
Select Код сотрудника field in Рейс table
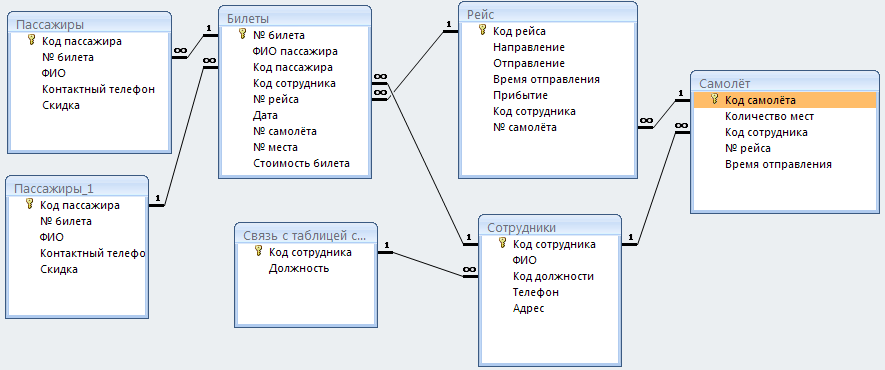coord(534,111)
